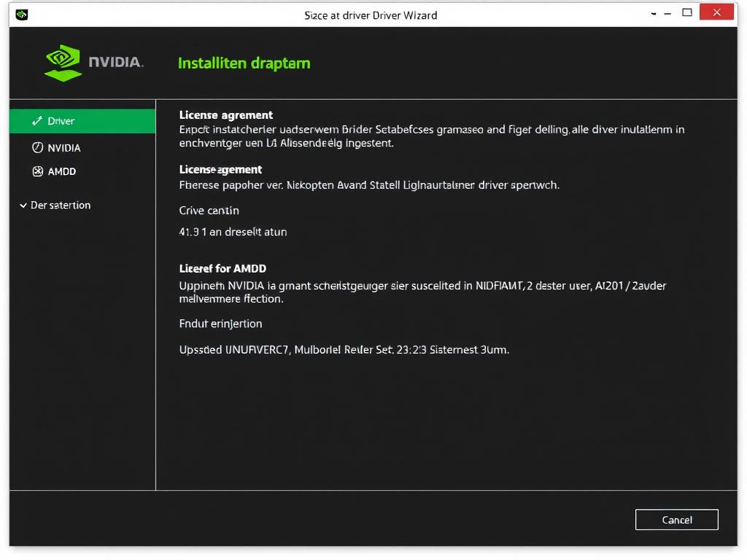Click the Crive cantin text
The image size is (747, 560).
[209, 211]
